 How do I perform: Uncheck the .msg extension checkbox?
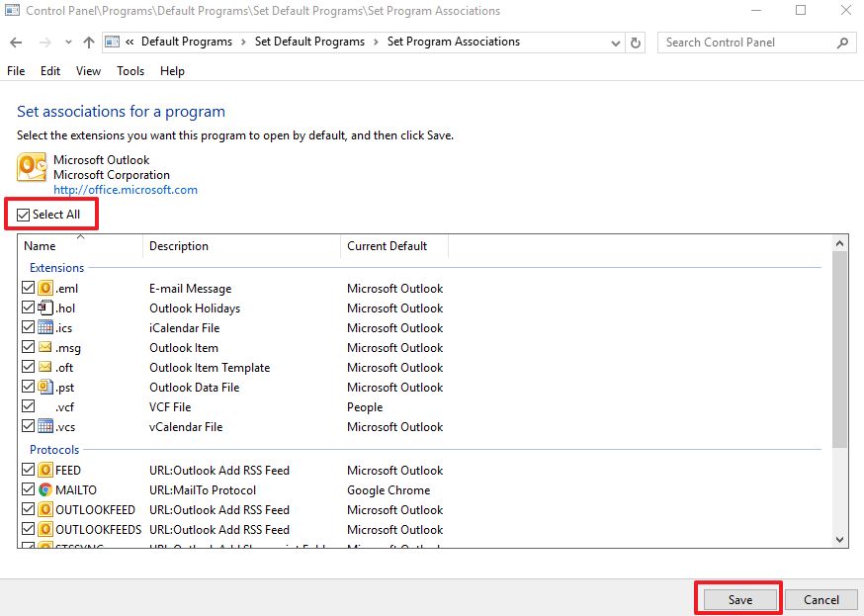click(x=28, y=347)
